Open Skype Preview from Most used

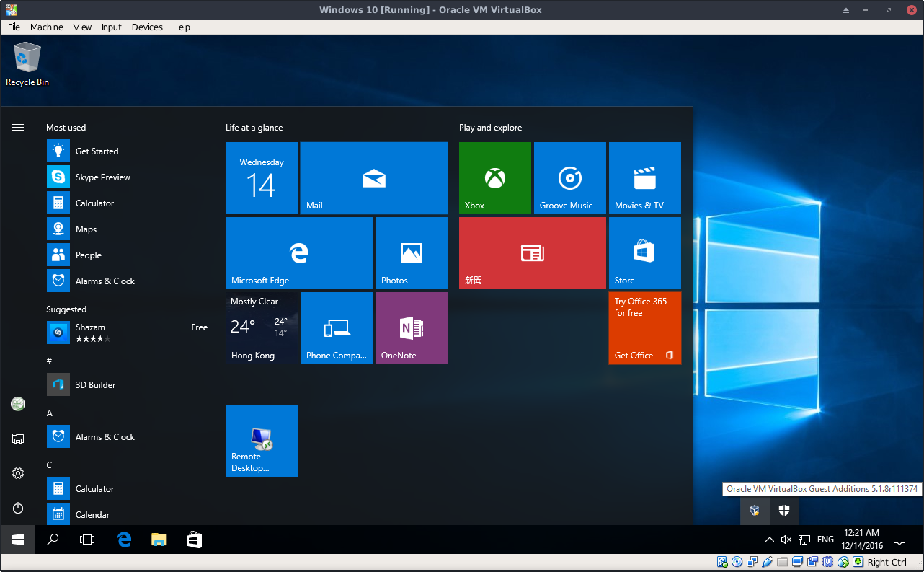[x=128, y=177]
